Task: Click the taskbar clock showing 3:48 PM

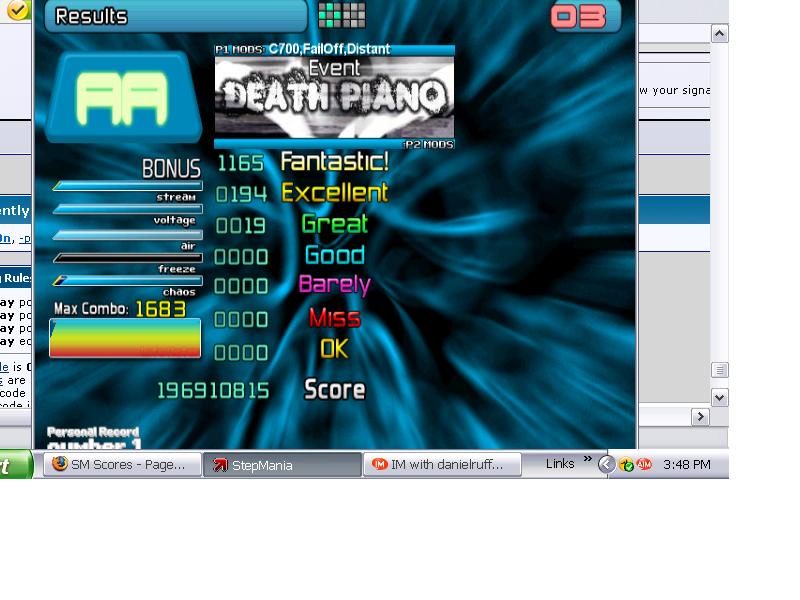Action: point(686,464)
